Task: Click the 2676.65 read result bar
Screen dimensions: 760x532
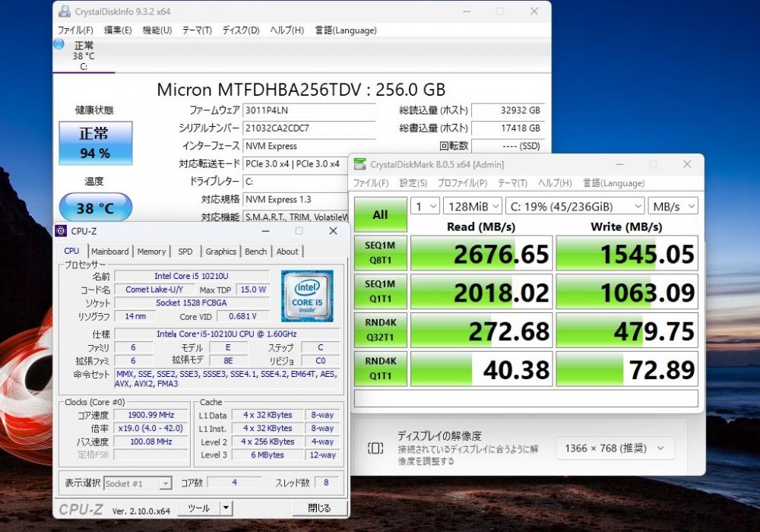Action: (x=481, y=253)
